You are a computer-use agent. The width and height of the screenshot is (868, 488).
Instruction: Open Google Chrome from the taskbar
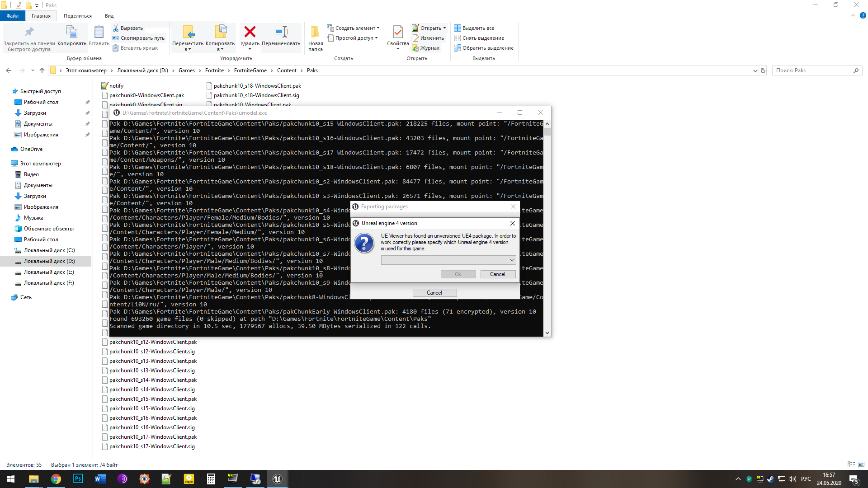[56, 479]
